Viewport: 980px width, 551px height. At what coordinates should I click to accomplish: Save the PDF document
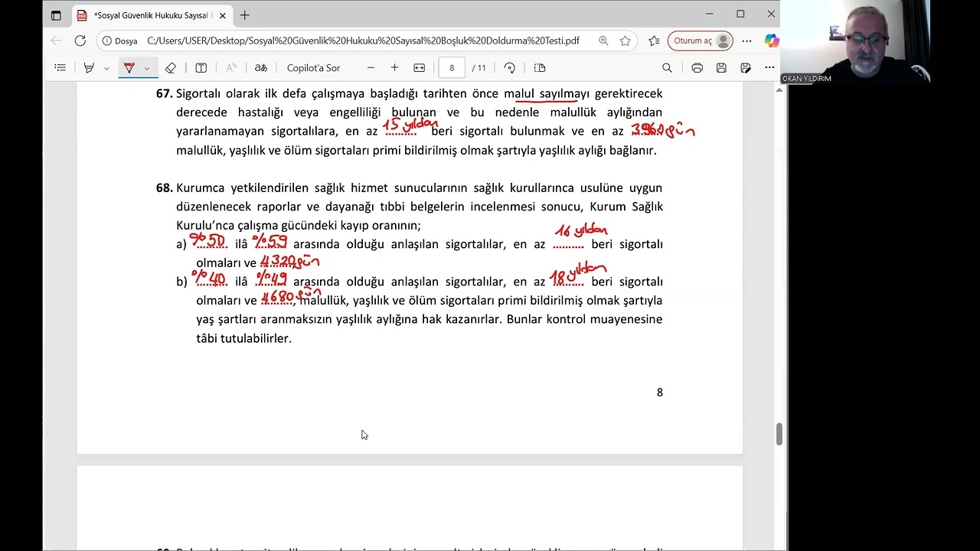[721, 68]
